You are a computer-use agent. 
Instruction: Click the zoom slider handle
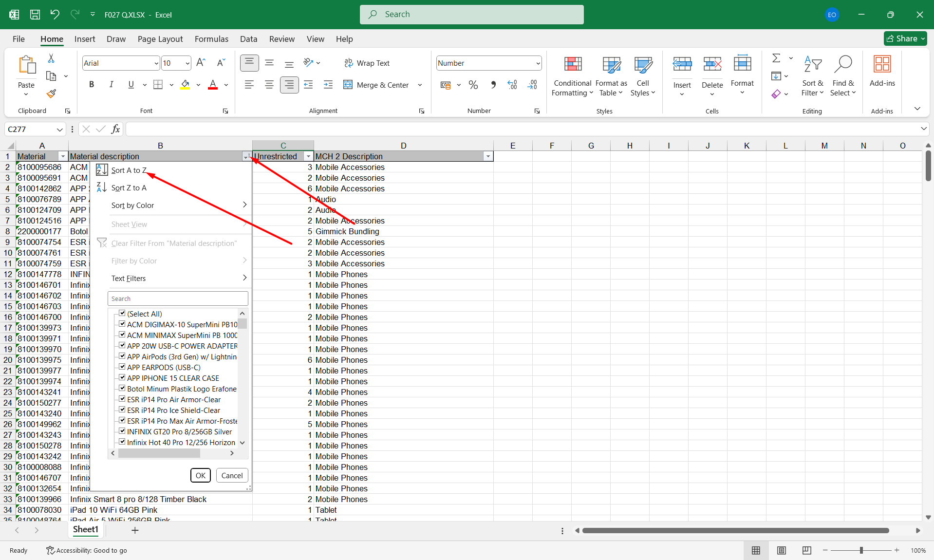click(x=861, y=550)
